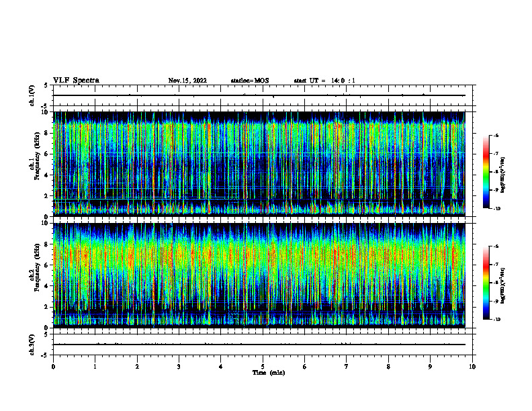Click the '8' kHz tick of ch.1 spectrogram
This screenshot has height=411, width=532.
point(47,133)
